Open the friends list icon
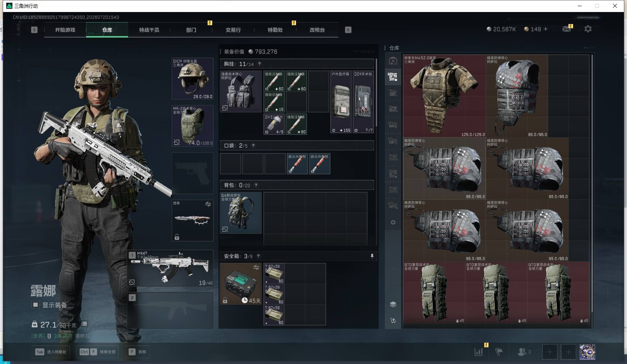The image size is (627, 364). click(x=524, y=352)
